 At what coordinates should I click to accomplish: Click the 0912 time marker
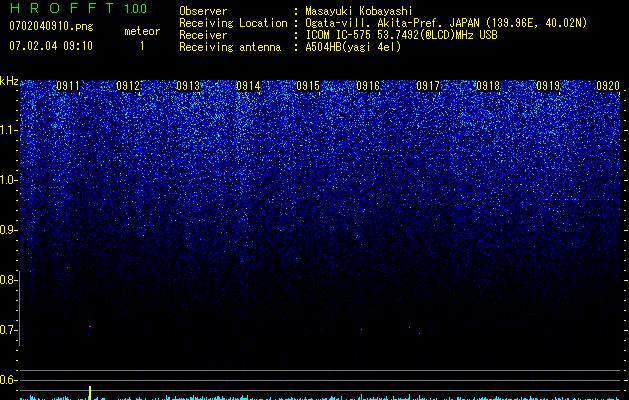[128, 86]
